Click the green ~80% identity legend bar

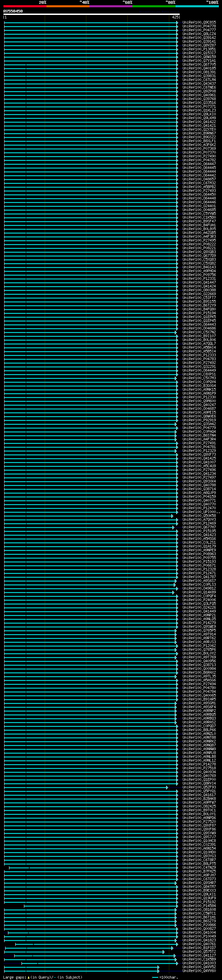(x=154, y=6)
